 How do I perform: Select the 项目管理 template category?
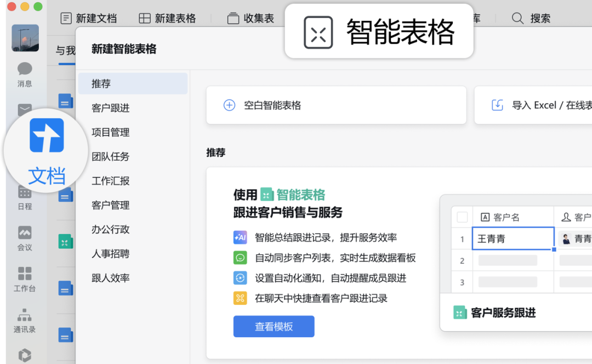click(x=111, y=132)
